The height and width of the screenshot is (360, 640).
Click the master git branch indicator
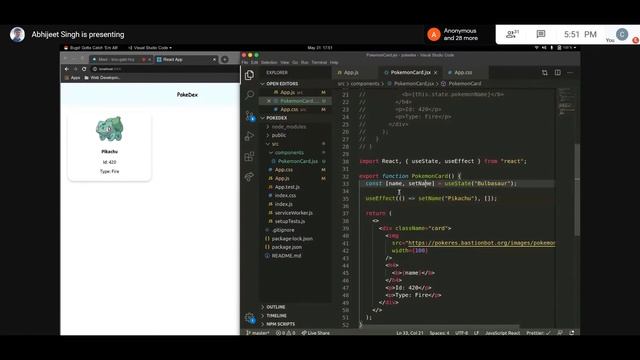click(258, 333)
